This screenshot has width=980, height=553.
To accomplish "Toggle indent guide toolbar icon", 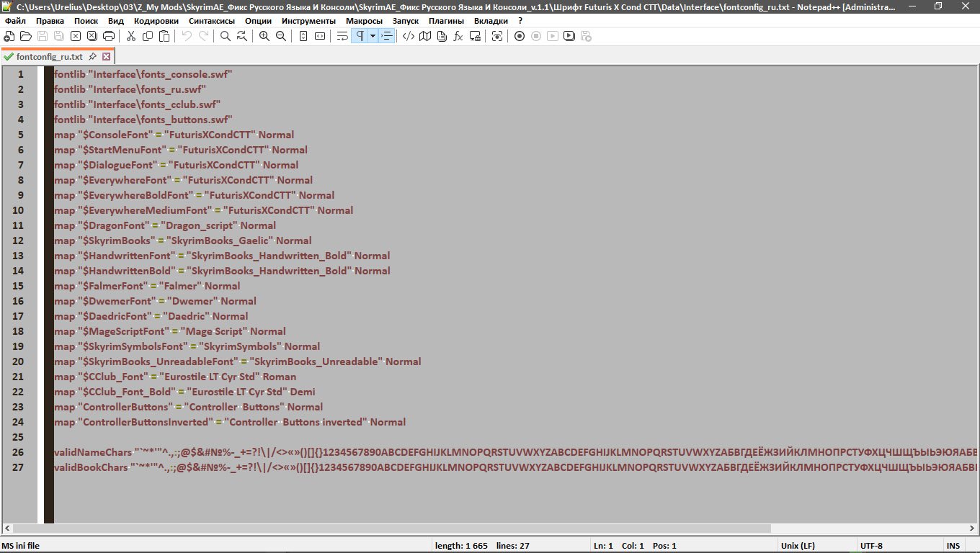I will [x=386, y=36].
